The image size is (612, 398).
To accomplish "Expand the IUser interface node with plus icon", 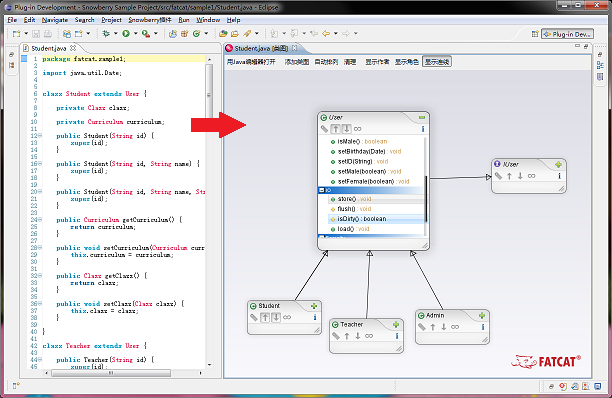I will pyautogui.click(x=559, y=165).
